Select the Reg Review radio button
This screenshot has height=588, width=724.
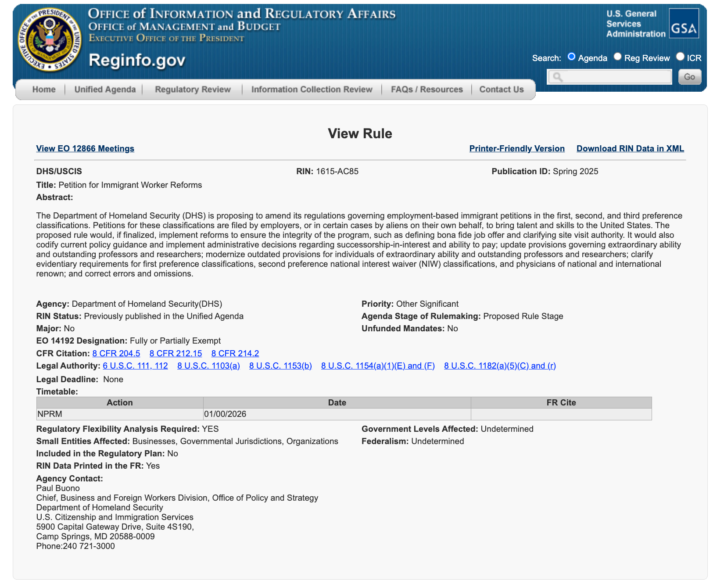point(617,57)
